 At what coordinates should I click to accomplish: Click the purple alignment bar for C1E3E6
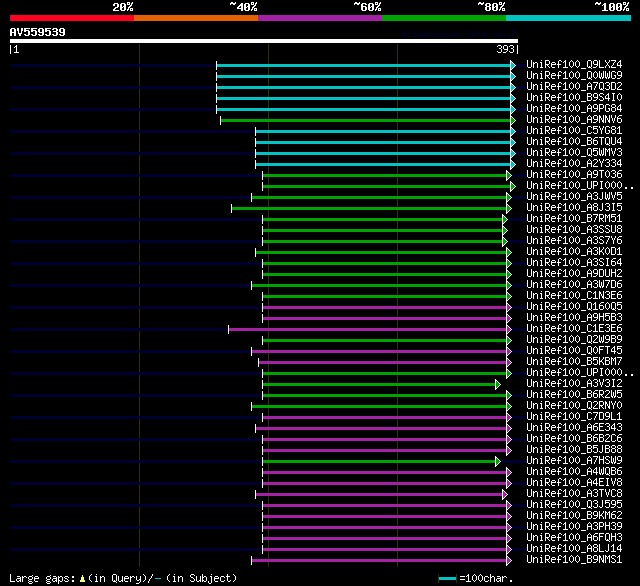pyautogui.click(x=367, y=330)
